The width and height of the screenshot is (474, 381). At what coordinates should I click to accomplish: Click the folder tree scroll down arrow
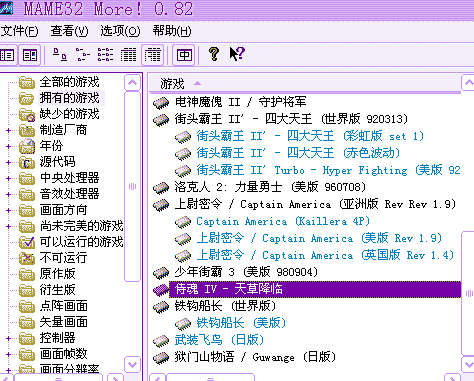click(132, 364)
